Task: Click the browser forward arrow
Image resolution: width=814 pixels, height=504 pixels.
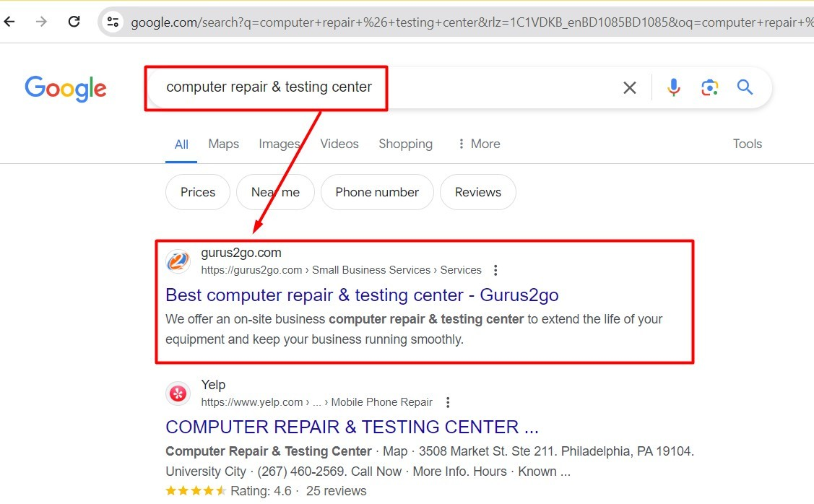Action: click(41, 22)
